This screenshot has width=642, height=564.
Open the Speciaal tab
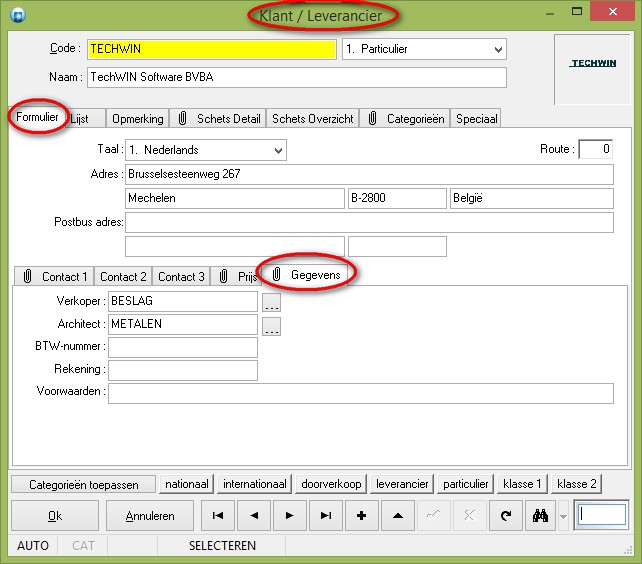pos(477,119)
